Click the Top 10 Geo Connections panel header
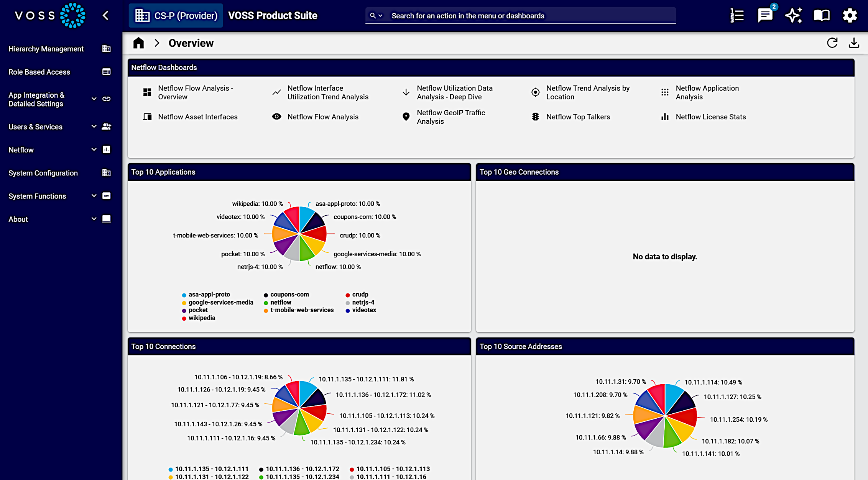The image size is (868, 480). click(665, 172)
